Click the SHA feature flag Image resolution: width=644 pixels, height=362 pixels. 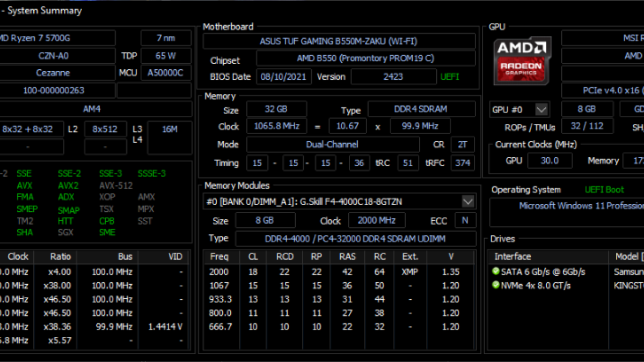pos(25,233)
